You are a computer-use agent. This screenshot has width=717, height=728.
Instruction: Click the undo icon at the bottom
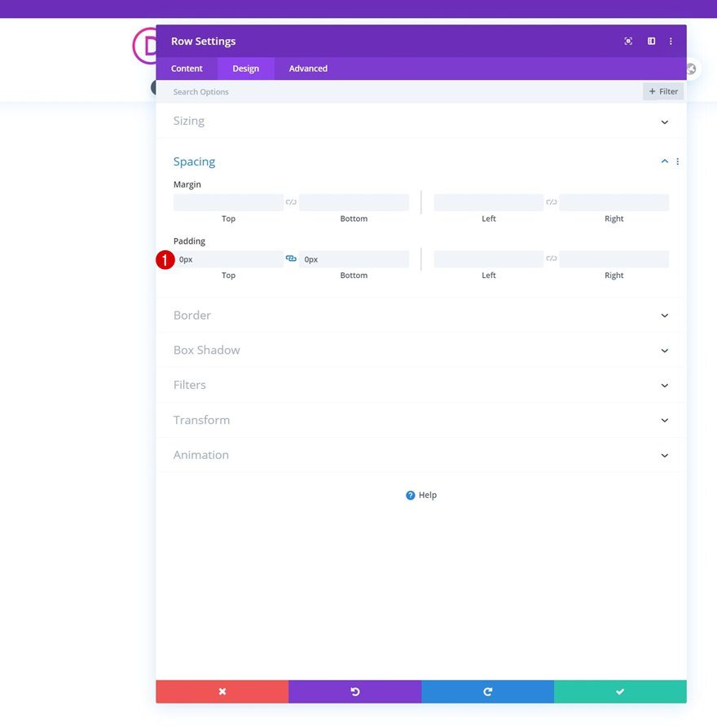tap(354, 691)
